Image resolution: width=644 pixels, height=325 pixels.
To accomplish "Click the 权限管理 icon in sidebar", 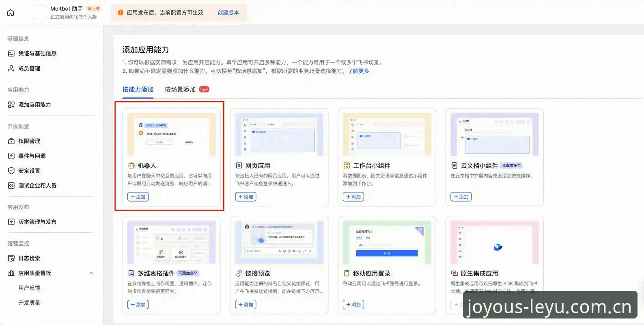I will pyautogui.click(x=11, y=141).
